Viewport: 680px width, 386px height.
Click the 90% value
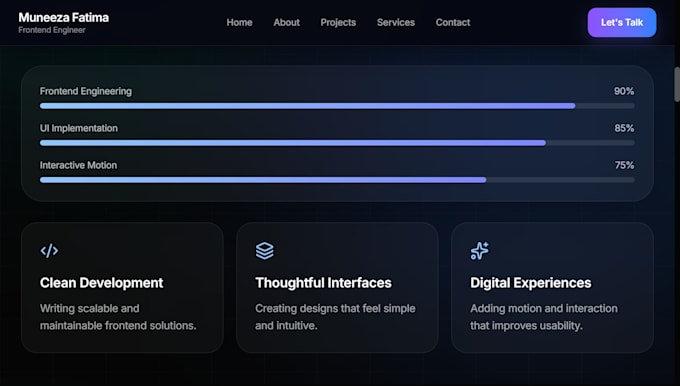tap(624, 92)
